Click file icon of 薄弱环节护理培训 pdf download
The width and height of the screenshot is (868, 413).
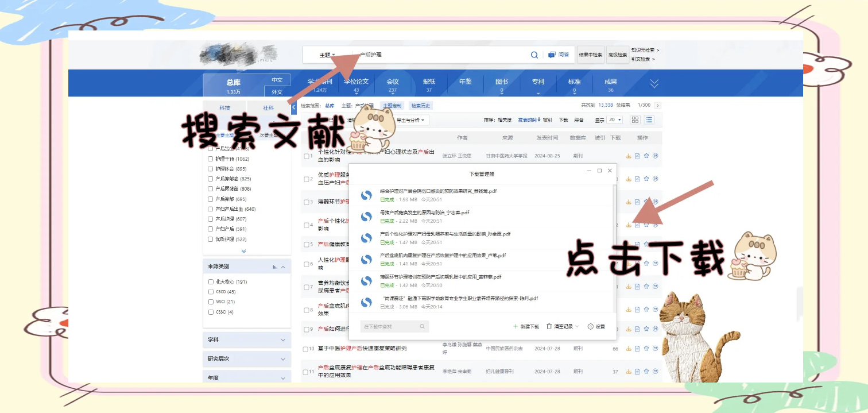point(366,281)
